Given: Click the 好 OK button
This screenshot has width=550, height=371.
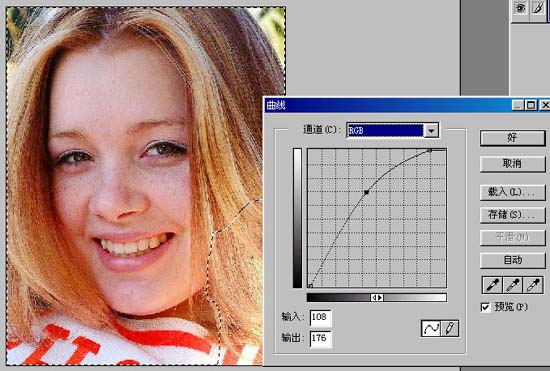Looking at the screenshot, I should tap(512, 138).
